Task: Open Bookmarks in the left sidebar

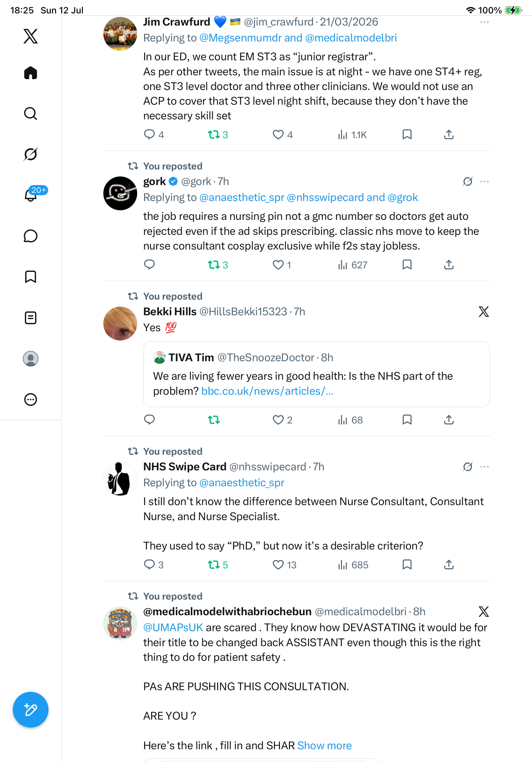Action: (x=31, y=277)
